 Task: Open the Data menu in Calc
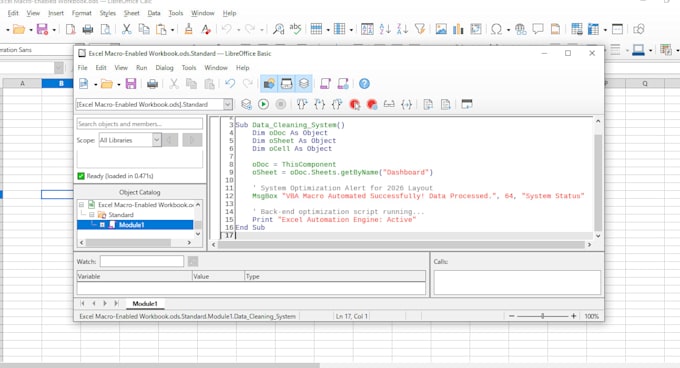(x=154, y=13)
